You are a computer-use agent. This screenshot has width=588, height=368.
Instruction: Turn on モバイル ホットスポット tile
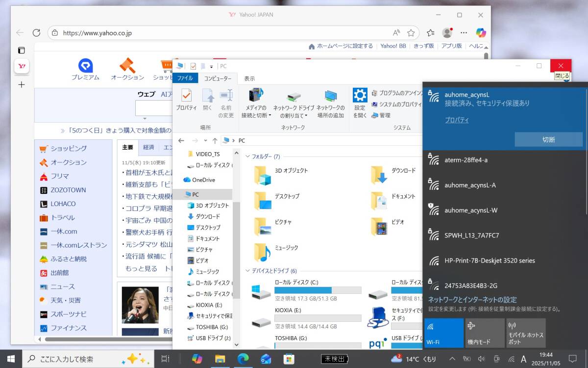tap(526, 333)
